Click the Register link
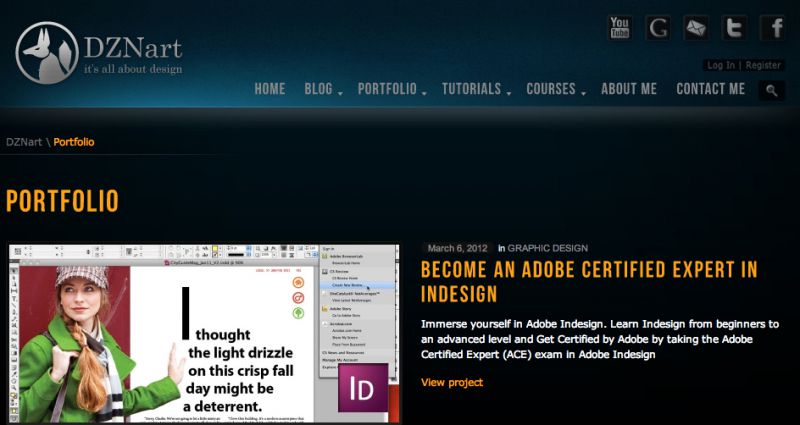Viewport: 800px width, 425px height. [x=763, y=65]
